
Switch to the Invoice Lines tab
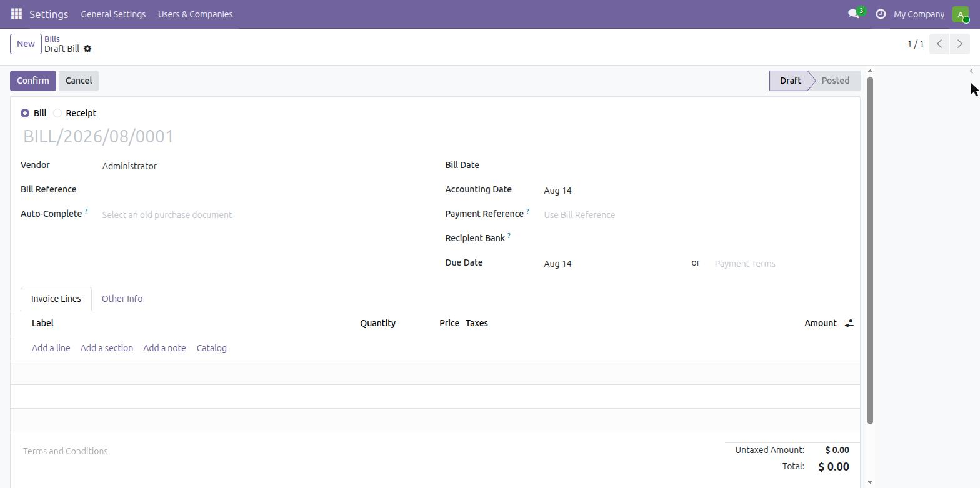tap(56, 299)
